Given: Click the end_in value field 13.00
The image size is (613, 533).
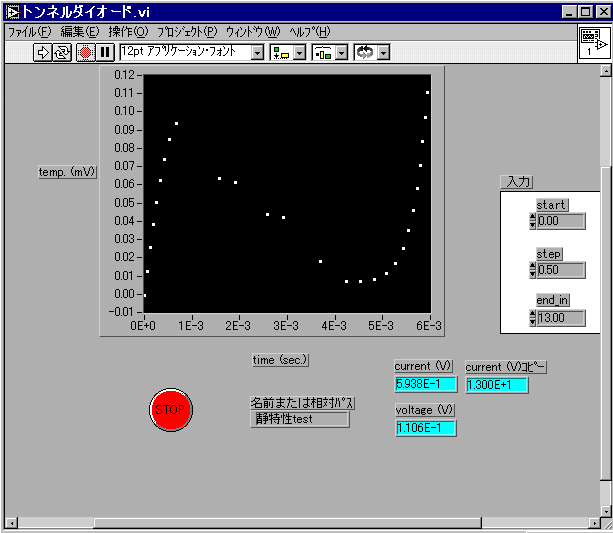Looking at the screenshot, I should pyautogui.click(x=561, y=318).
